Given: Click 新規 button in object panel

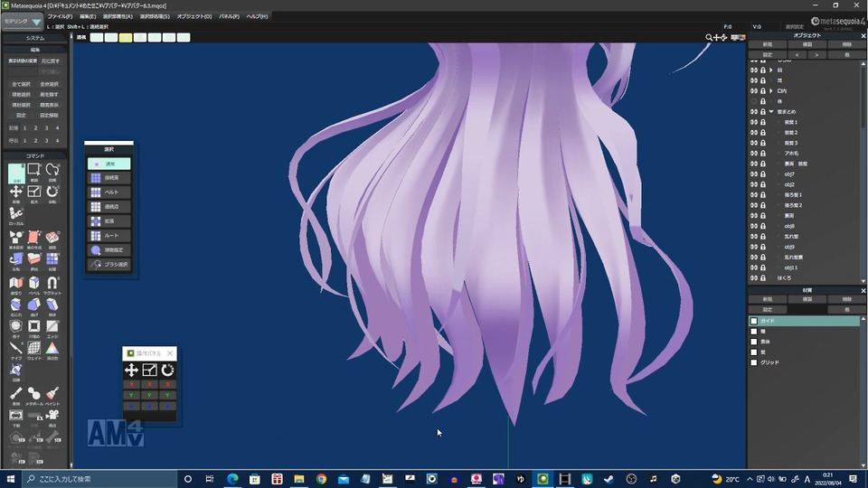Looking at the screenshot, I should point(767,44).
